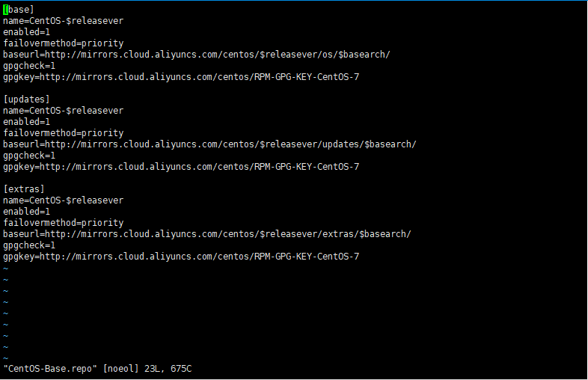Click failovermethod=priority in the base section
This screenshot has height=380, width=588.
(63, 43)
